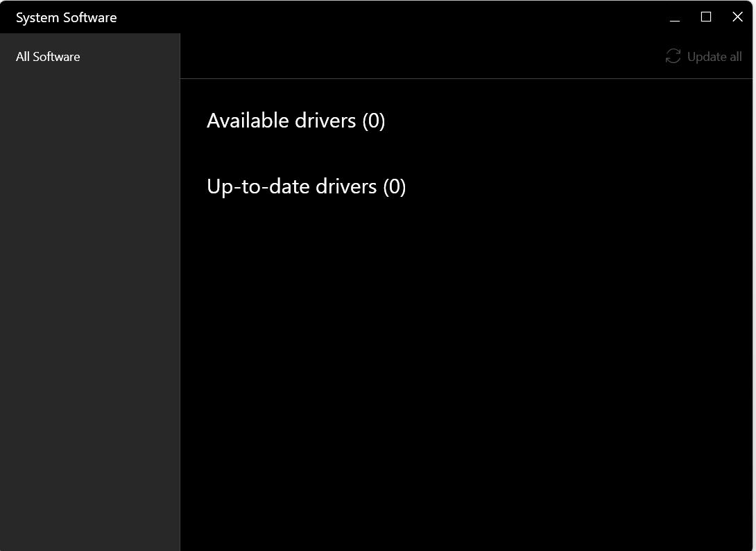Click the Update all button
756x551 pixels.
tap(703, 56)
